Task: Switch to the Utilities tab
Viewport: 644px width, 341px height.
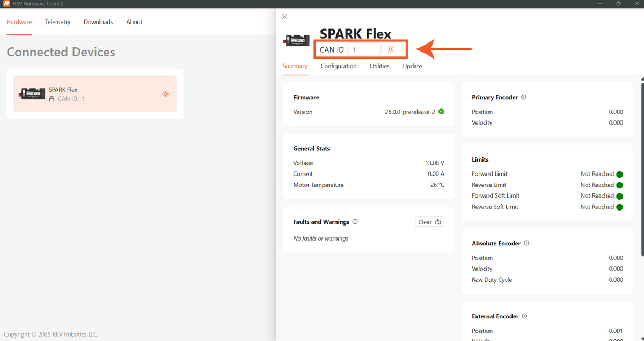Action: coord(379,66)
